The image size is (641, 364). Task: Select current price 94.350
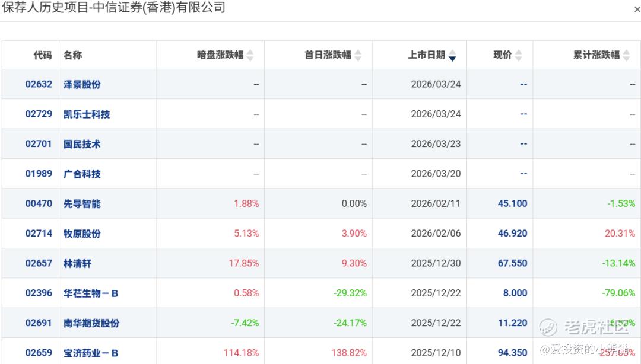(x=513, y=353)
